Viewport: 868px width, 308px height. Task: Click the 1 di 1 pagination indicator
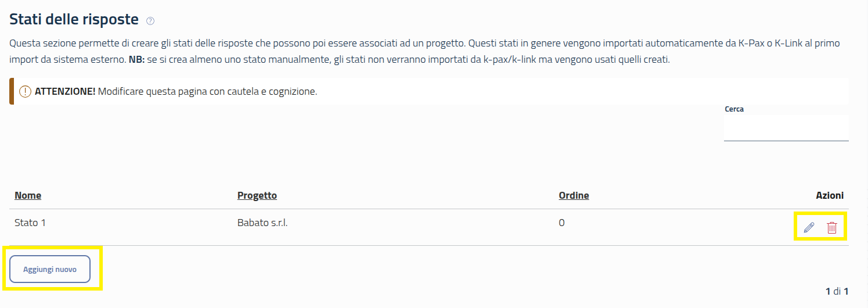(x=837, y=291)
